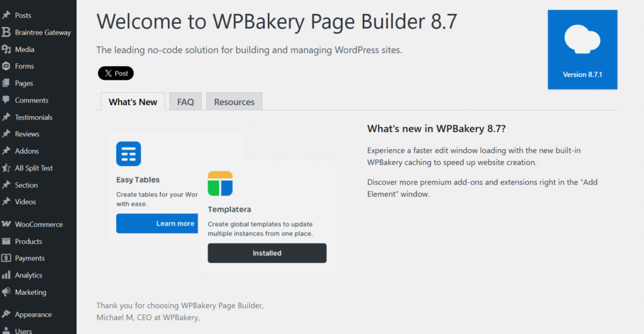Screen dimensions: 644x334
Task: Click the Pages icon in sidebar
Action: pos(6,83)
